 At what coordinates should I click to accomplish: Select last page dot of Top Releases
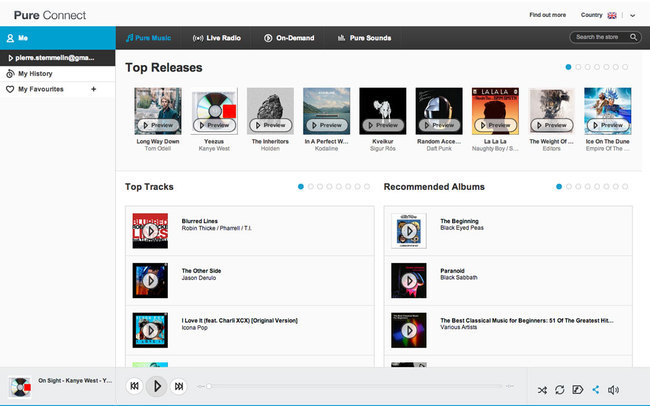click(x=625, y=67)
